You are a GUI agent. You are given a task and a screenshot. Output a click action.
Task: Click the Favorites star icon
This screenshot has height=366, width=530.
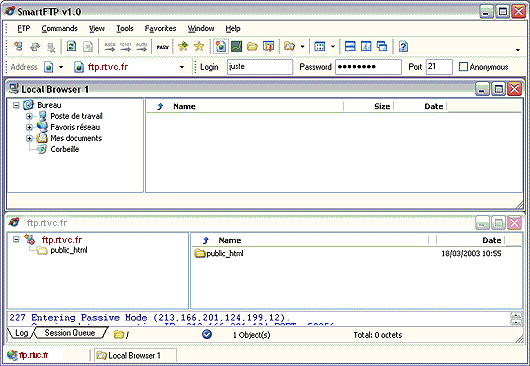pos(199,46)
